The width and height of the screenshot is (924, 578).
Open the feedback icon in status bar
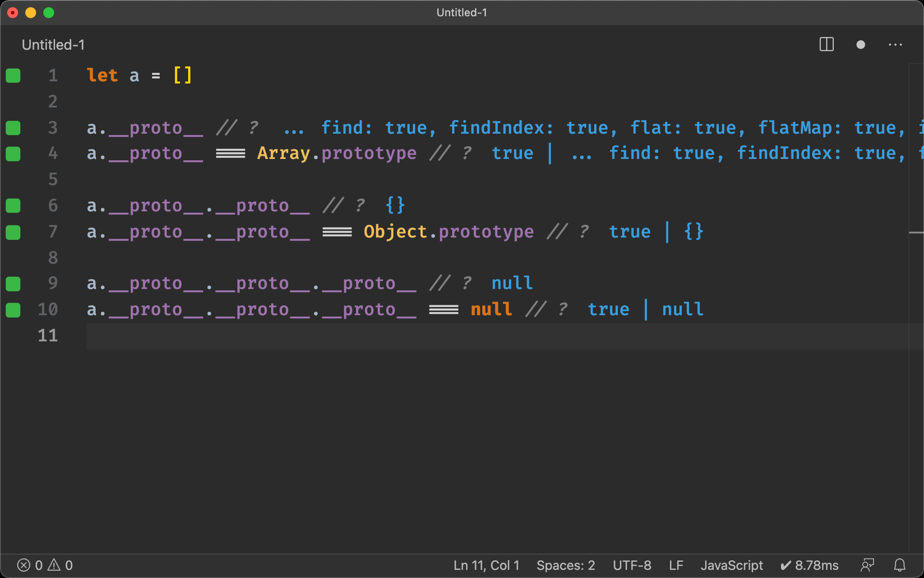(x=867, y=565)
